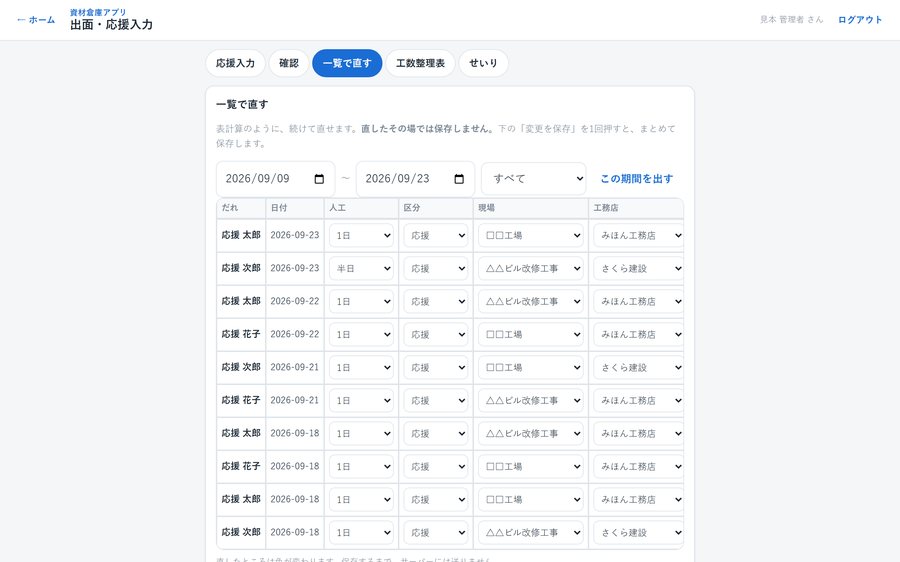The image size is (900, 562).
Task: Select the 一覧で直す tab
Action: click(x=347, y=63)
